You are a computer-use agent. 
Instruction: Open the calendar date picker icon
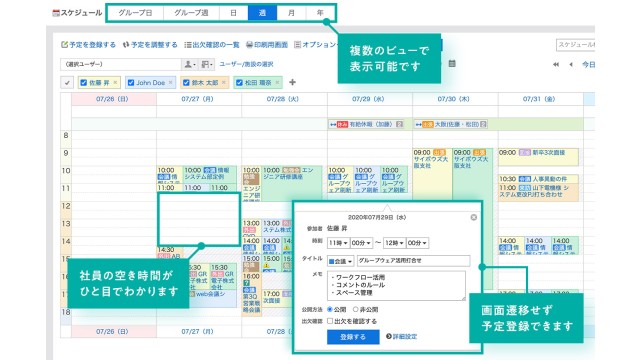(452, 64)
